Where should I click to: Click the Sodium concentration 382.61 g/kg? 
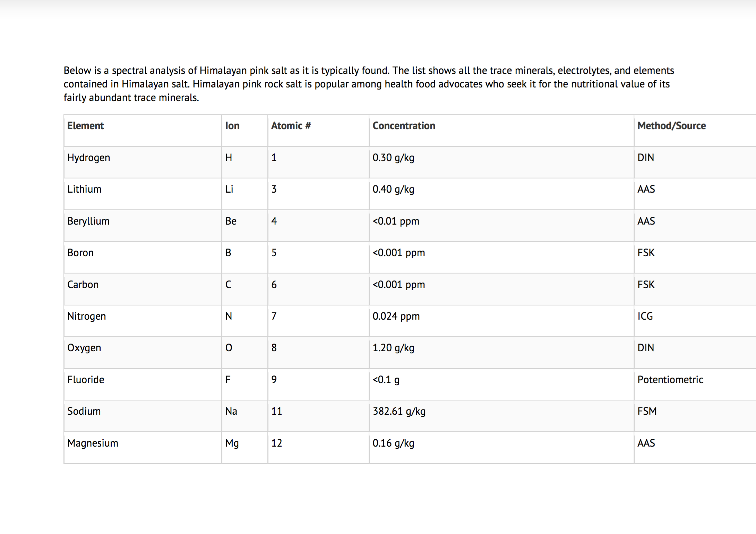pos(399,411)
